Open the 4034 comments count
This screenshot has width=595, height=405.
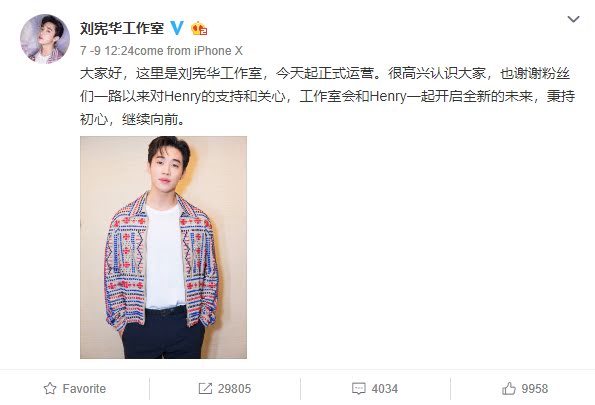pyautogui.click(x=385, y=389)
